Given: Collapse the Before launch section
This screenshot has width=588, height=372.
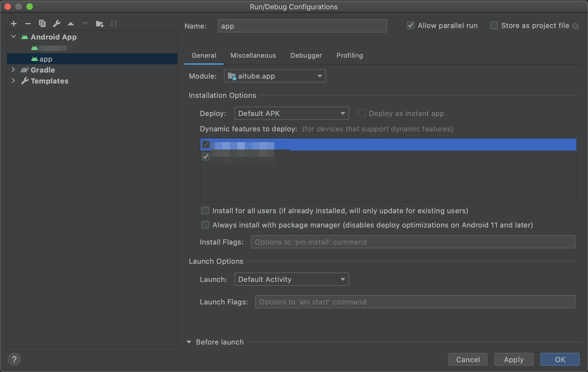Looking at the screenshot, I should [189, 342].
